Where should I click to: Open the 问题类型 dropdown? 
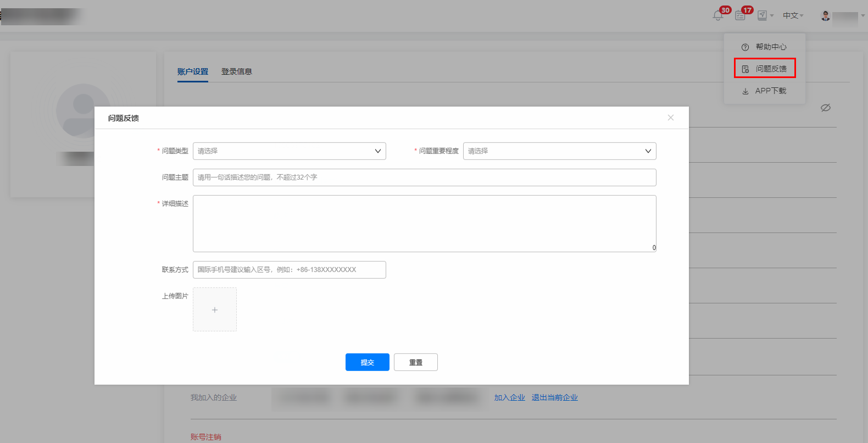point(290,151)
